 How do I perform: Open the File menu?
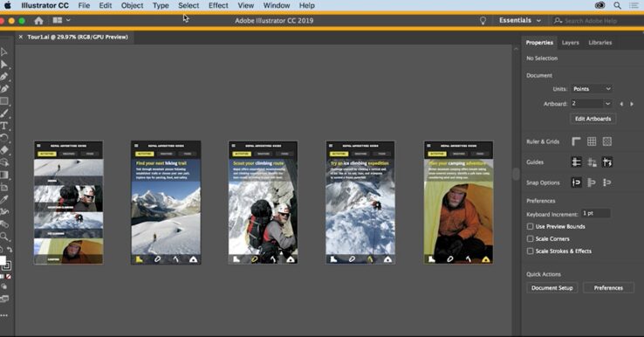pos(84,5)
